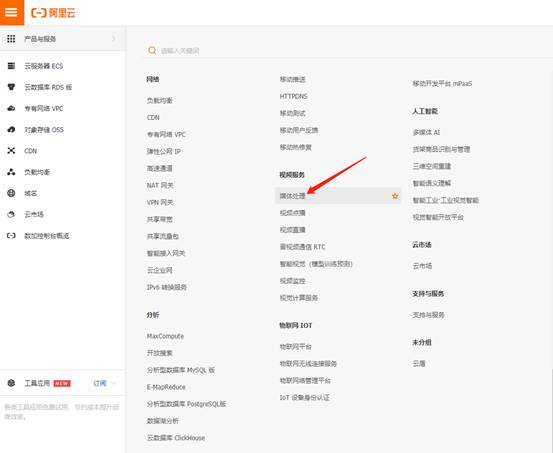Screen dimensions: 553x453
Task: Open MaxCompute under 分析
Action: pos(165,336)
